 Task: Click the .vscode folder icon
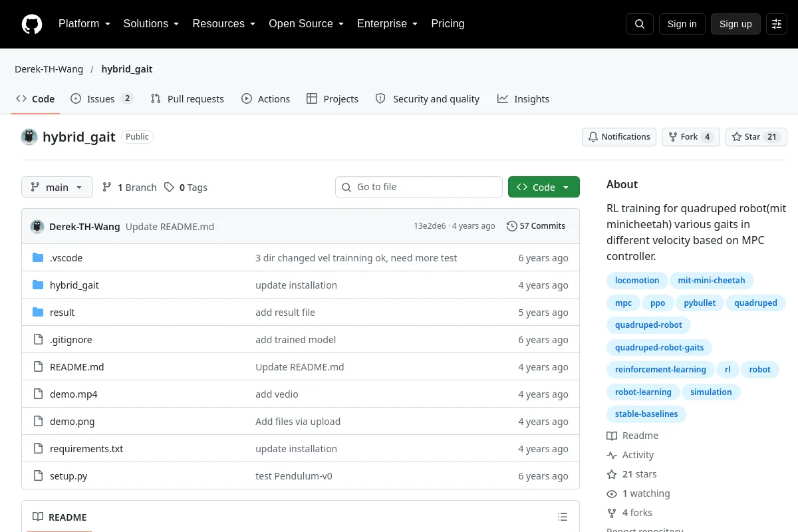(38, 258)
